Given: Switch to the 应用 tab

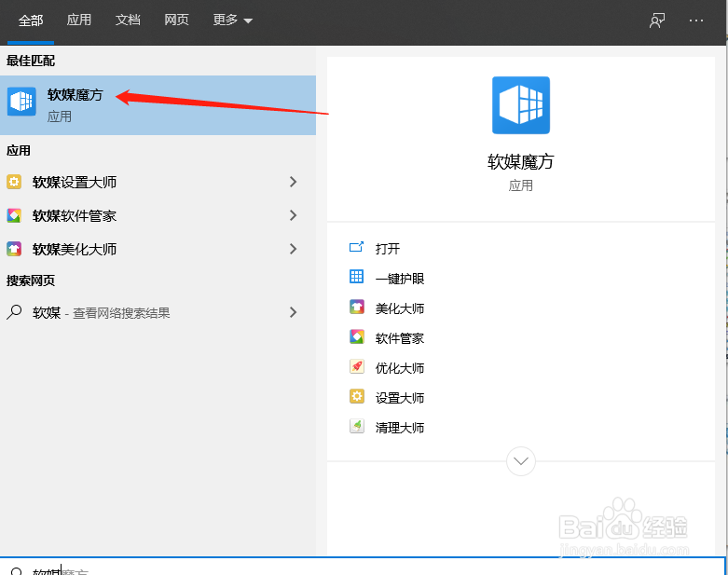Looking at the screenshot, I should 79,20.
